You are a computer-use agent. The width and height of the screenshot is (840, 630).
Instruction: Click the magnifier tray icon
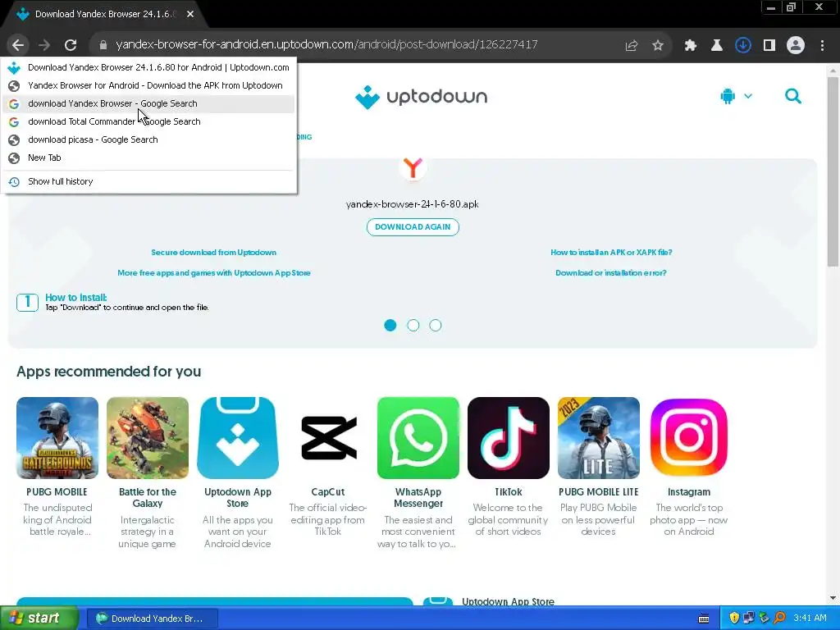click(x=780, y=619)
